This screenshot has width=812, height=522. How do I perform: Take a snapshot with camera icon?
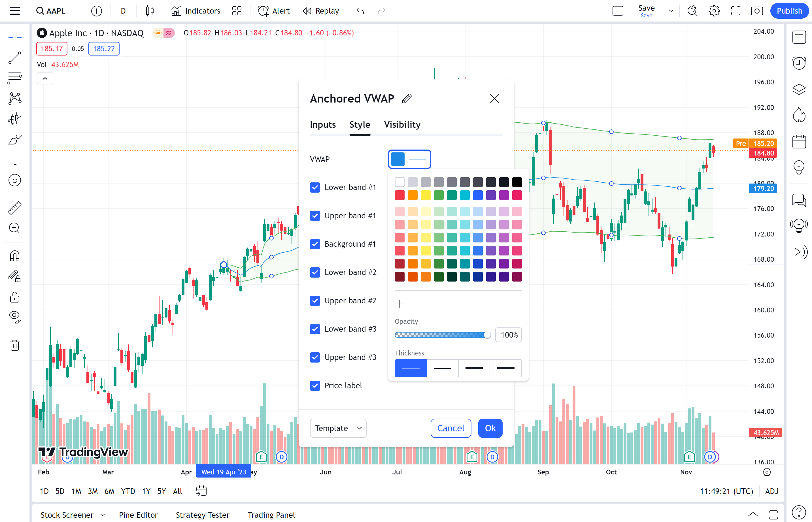757,11
